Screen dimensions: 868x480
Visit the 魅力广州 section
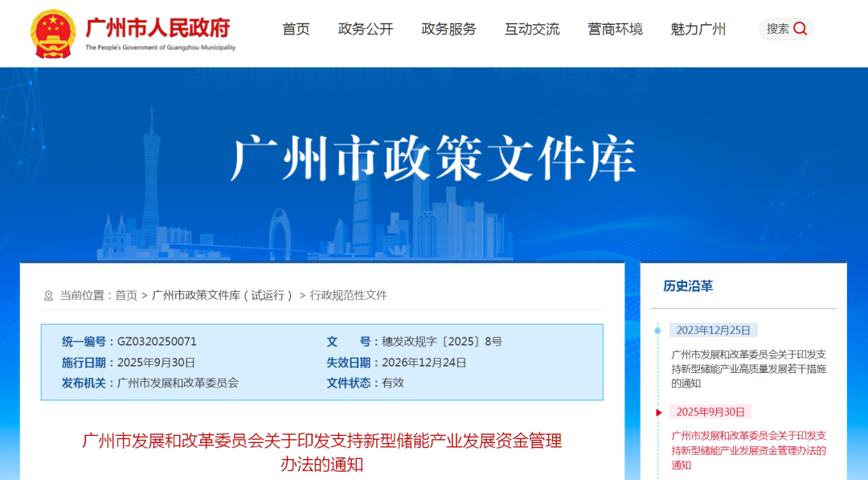698,30
